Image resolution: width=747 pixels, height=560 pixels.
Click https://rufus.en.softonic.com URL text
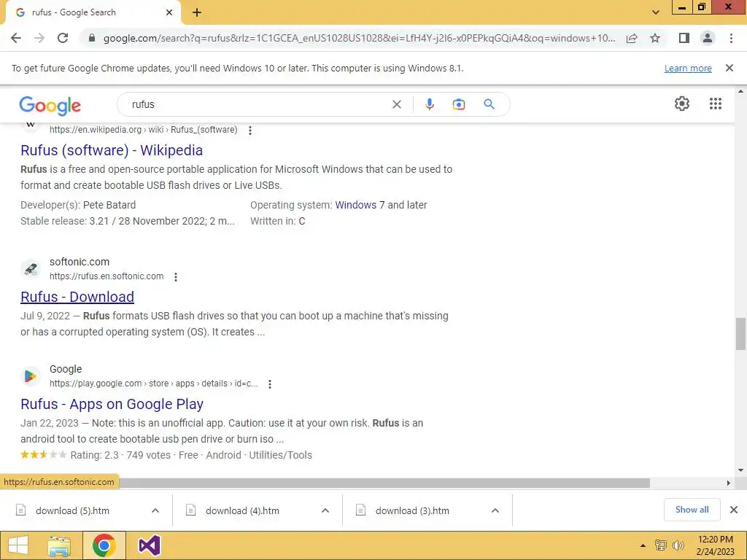(x=107, y=276)
